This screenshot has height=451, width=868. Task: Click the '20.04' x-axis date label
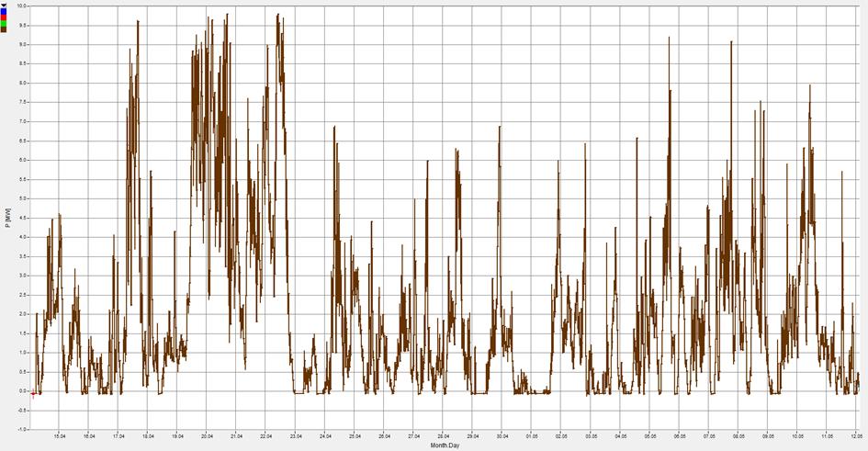click(x=207, y=436)
